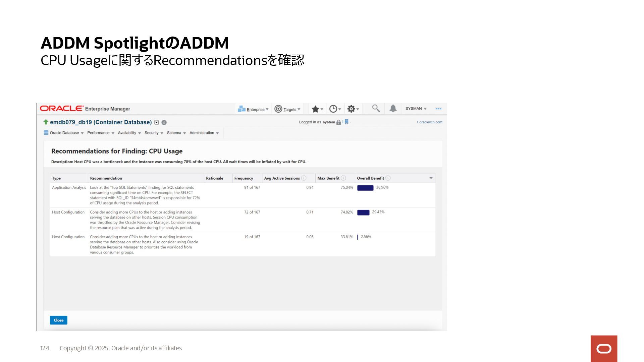644x362 pixels.
Task: Open the Availability menu
Action: pyautogui.click(x=129, y=133)
